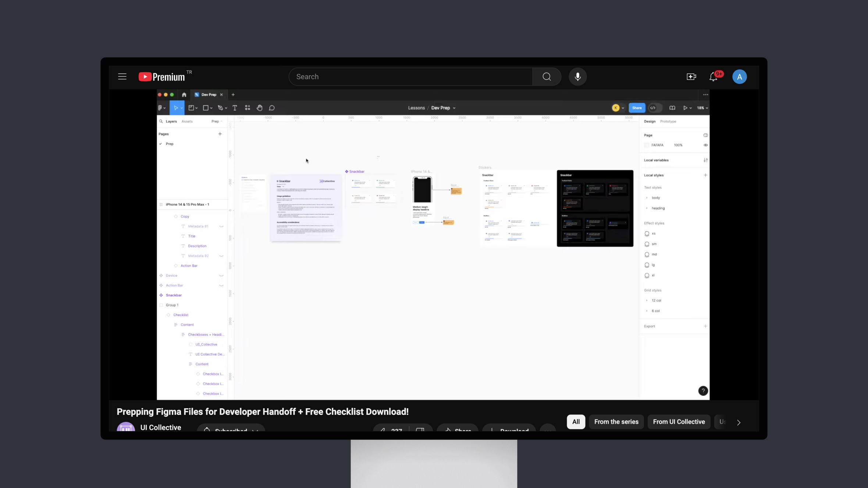Toggle Dev Mode code switch
The height and width of the screenshot is (488, 868).
[655, 108]
